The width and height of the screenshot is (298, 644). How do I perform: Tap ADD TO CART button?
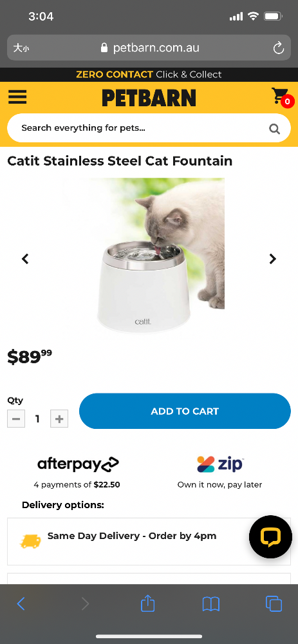click(x=185, y=411)
